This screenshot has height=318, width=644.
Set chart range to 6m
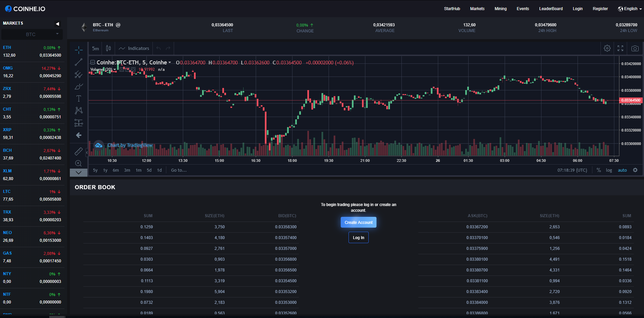(116, 170)
